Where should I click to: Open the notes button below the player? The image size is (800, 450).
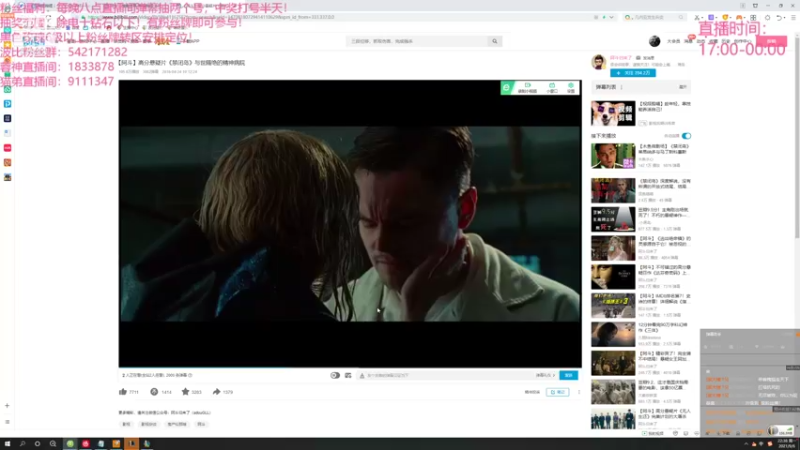[557, 392]
